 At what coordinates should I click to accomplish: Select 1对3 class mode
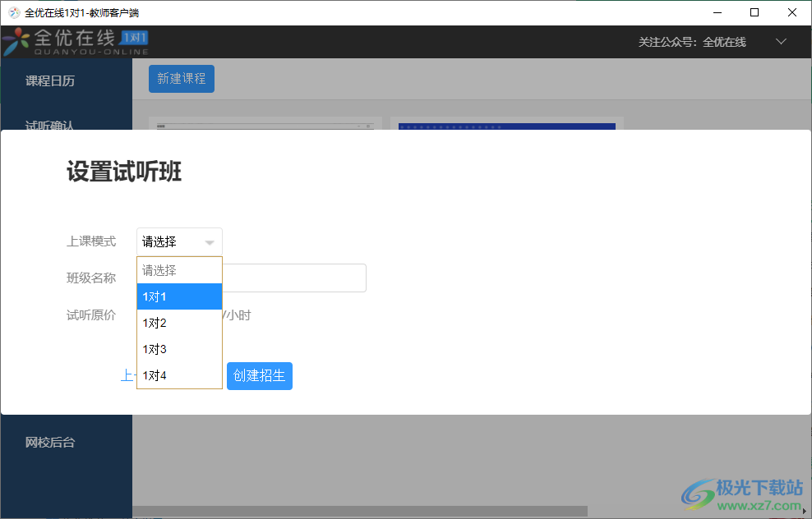click(x=179, y=349)
